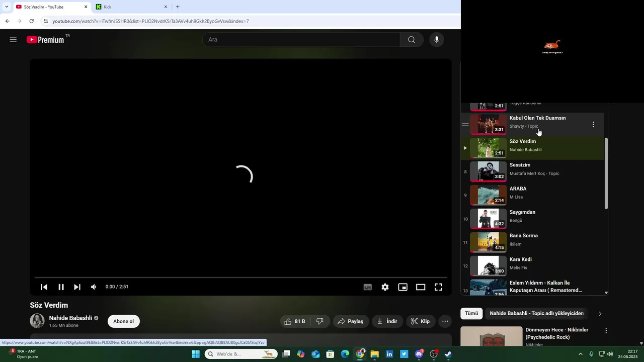Viewport: 644px width, 362px height.
Task: Select Nahide Babashli - Topic adlı yükleyiciden chip
Action: pos(536,313)
